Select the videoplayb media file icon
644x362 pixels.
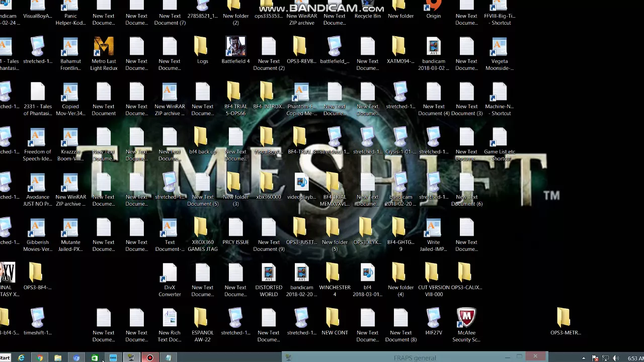301,186
